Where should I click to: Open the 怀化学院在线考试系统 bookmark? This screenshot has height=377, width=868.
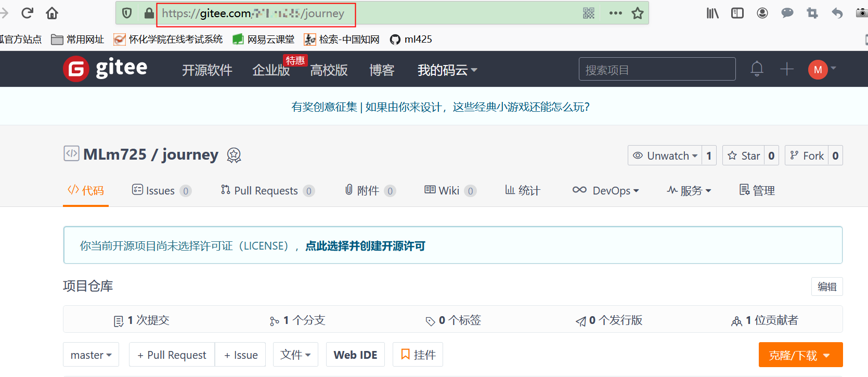169,40
